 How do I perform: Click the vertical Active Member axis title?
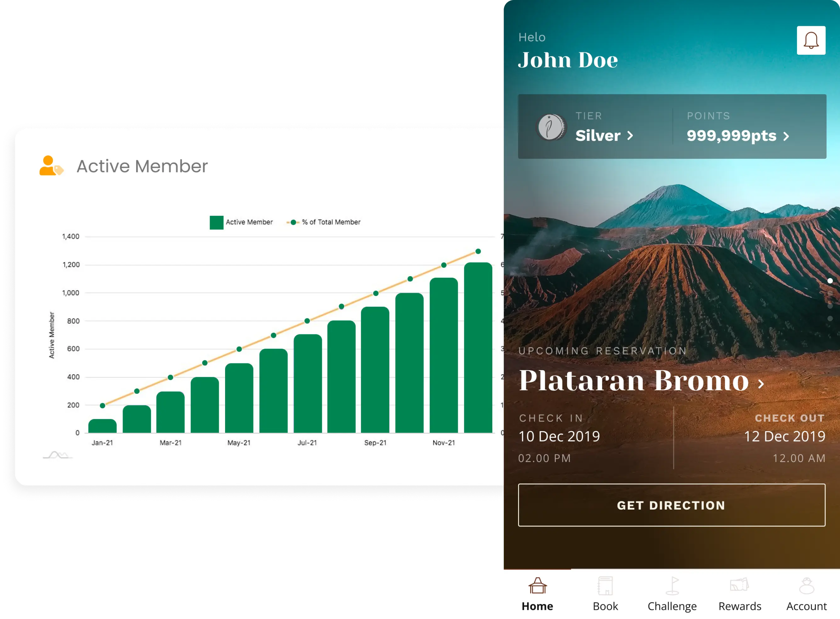(52, 335)
